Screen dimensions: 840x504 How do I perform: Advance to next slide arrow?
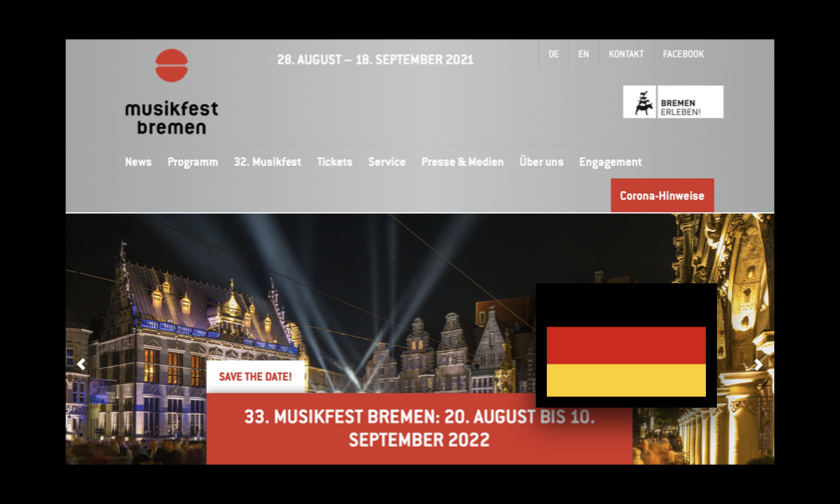(x=758, y=365)
